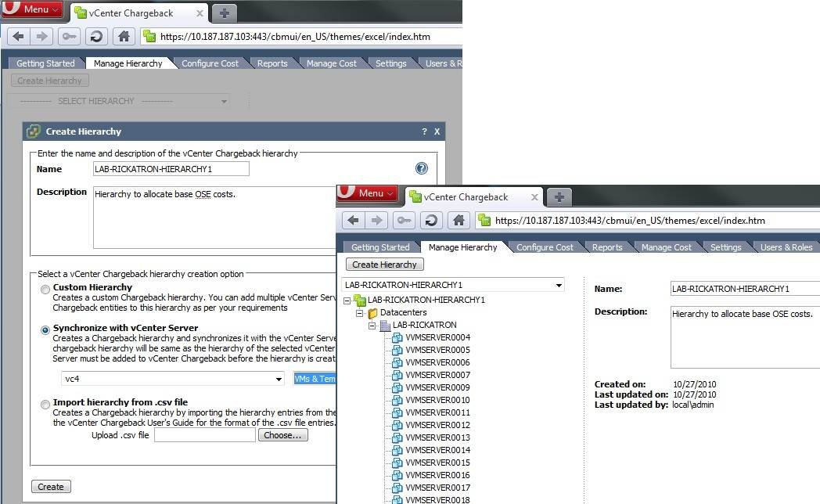This screenshot has width=820, height=504.
Task: Click the Home icon in the front browser window
Action: 458,221
